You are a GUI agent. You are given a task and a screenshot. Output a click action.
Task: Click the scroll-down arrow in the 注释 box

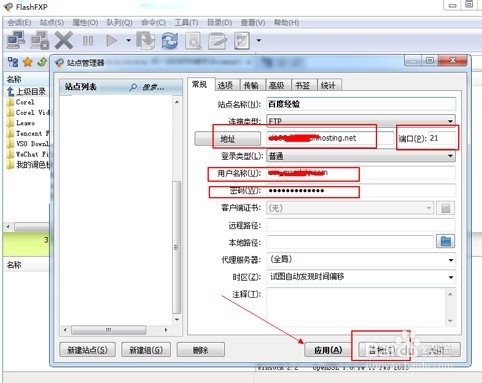[450, 321]
